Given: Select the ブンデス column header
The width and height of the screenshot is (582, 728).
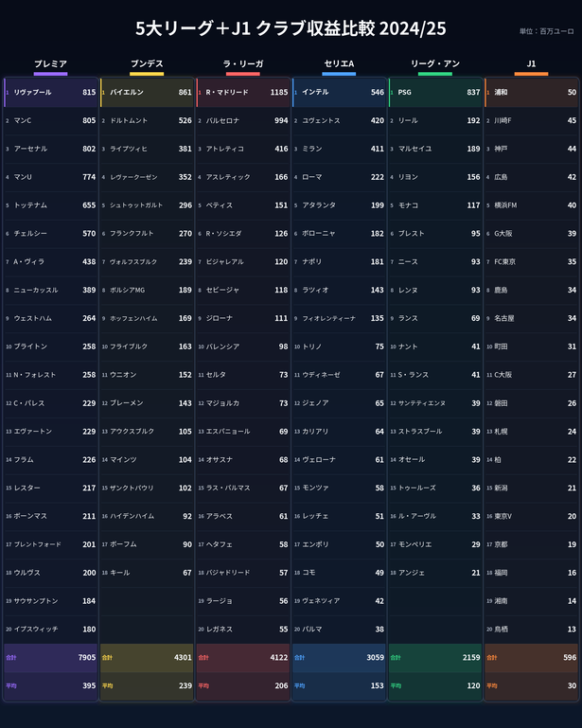Looking at the screenshot, I should 147,63.
